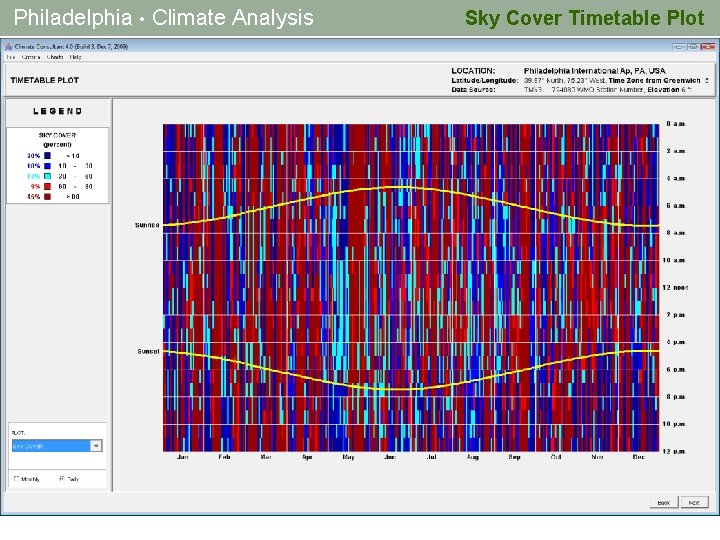Click the Sunrise label on the chart
Screen dimensions: 720x540
pos(147,225)
